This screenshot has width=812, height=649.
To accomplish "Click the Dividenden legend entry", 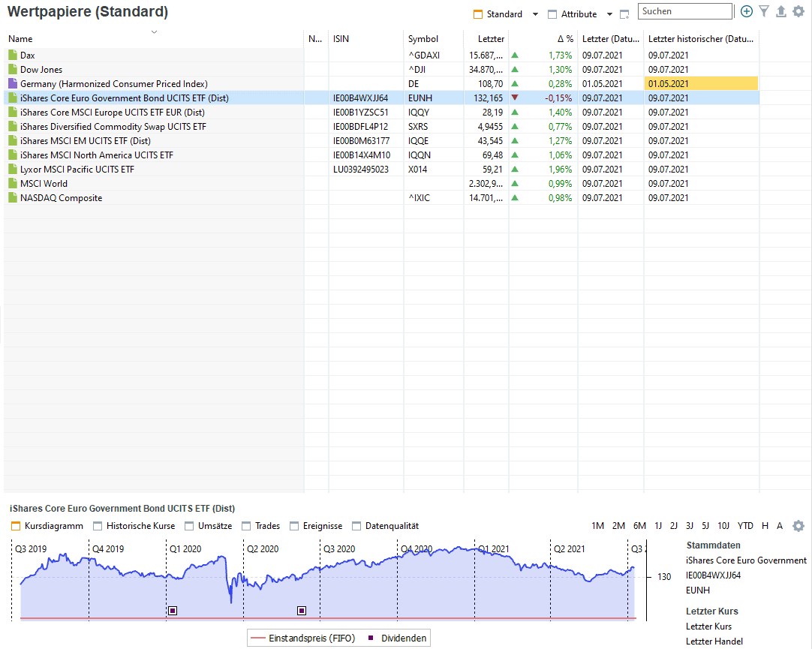I will pos(397,638).
